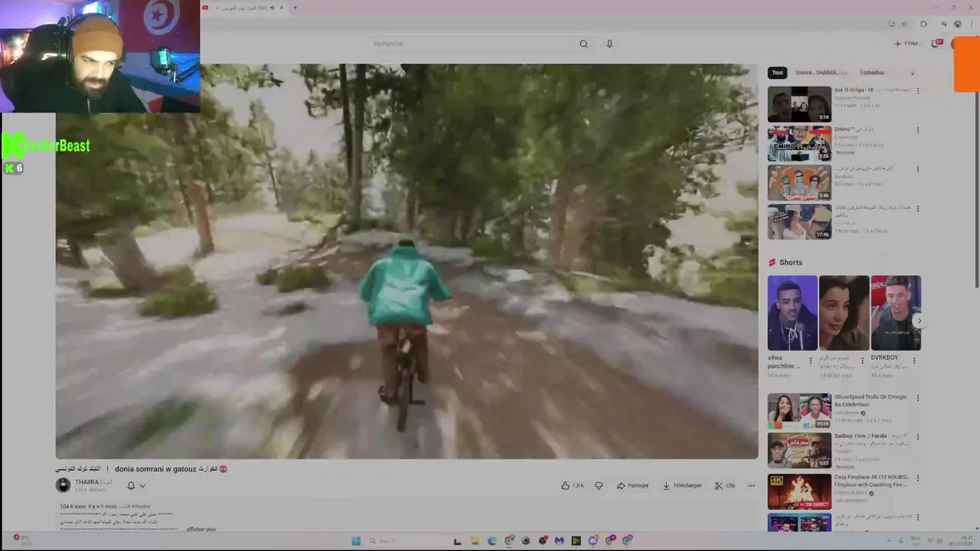The height and width of the screenshot is (551, 980).
Task: Open the notifications bell in header
Action: point(936,44)
